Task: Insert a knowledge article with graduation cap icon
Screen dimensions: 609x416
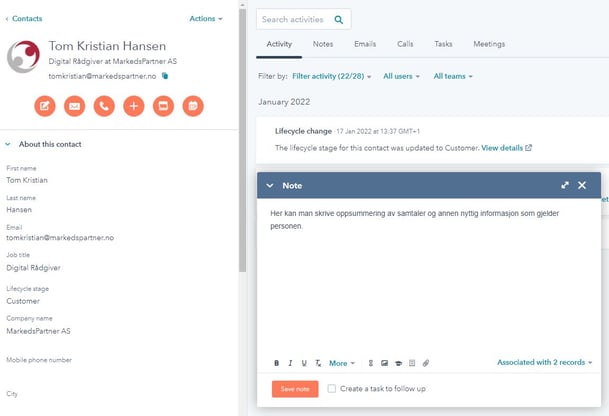Action: 398,363
